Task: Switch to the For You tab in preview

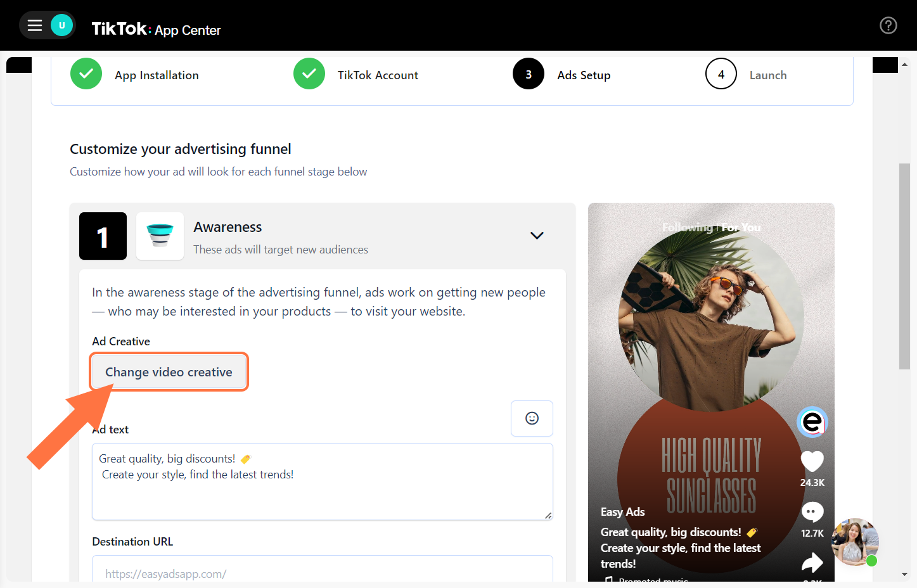Action: click(741, 227)
